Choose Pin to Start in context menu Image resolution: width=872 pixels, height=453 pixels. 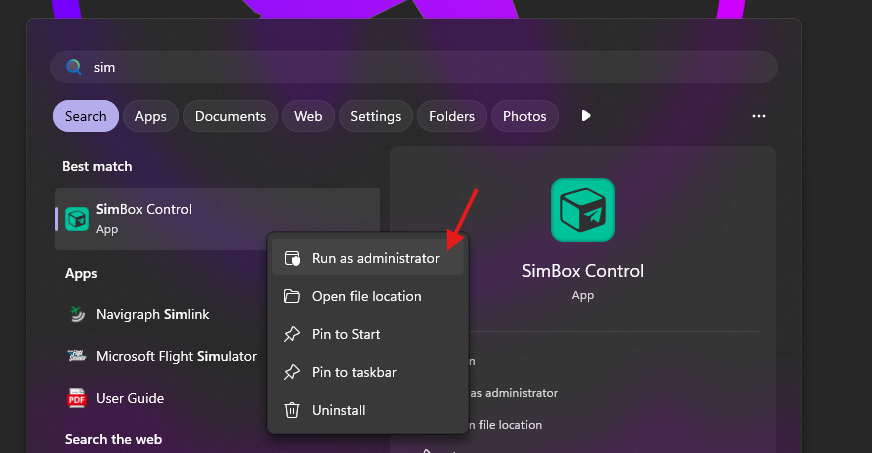tap(346, 334)
